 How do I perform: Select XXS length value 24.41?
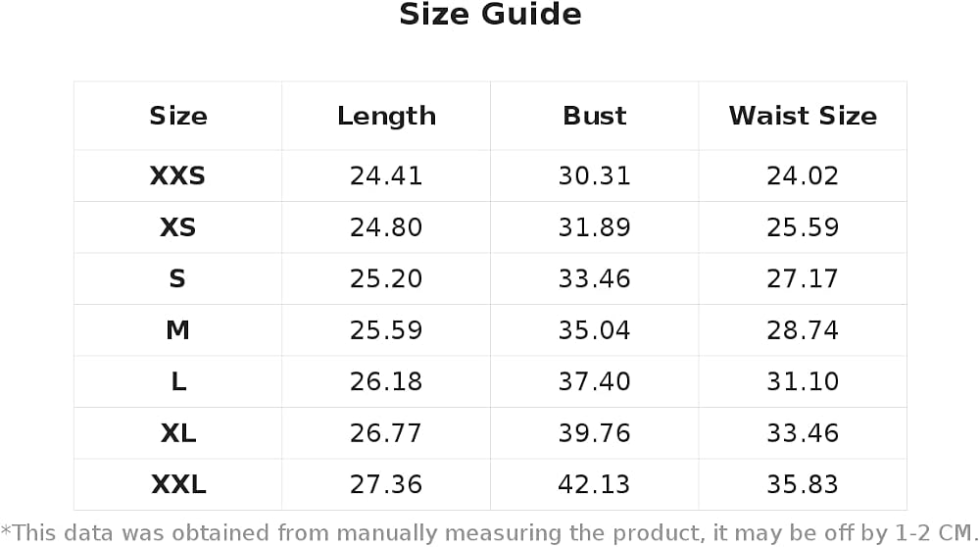pyautogui.click(x=386, y=175)
